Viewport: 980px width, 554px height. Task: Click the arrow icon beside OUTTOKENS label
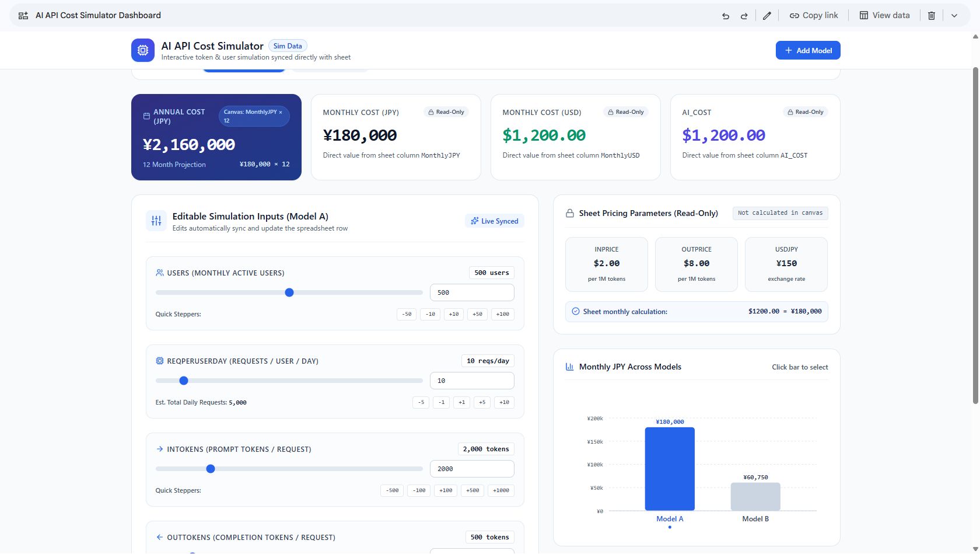point(160,537)
